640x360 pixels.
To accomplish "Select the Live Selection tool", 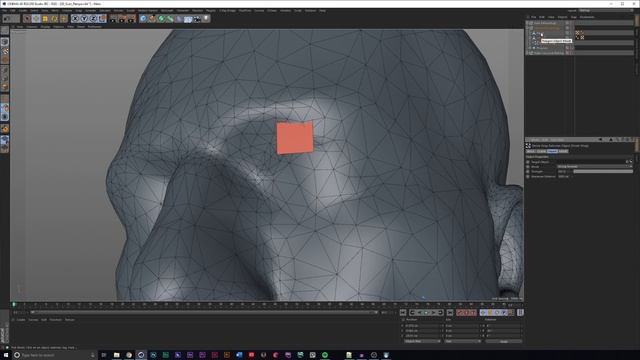I will click(x=27, y=19).
